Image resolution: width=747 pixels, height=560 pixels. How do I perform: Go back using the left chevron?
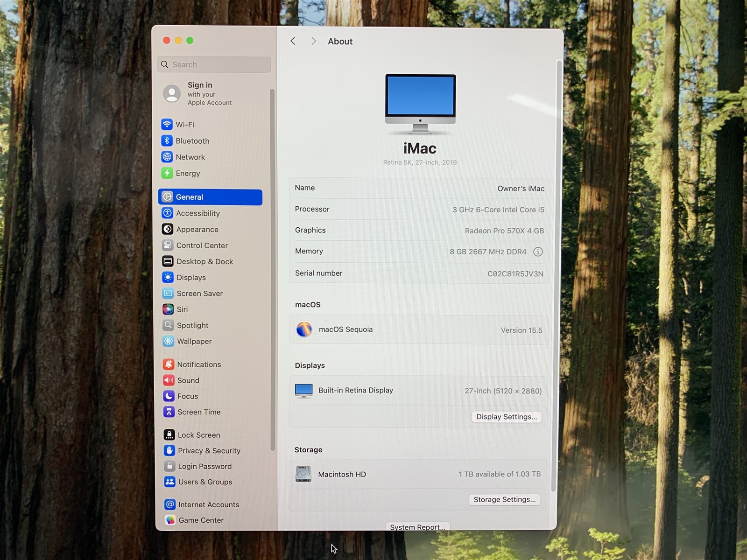click(x=293, y=41)
